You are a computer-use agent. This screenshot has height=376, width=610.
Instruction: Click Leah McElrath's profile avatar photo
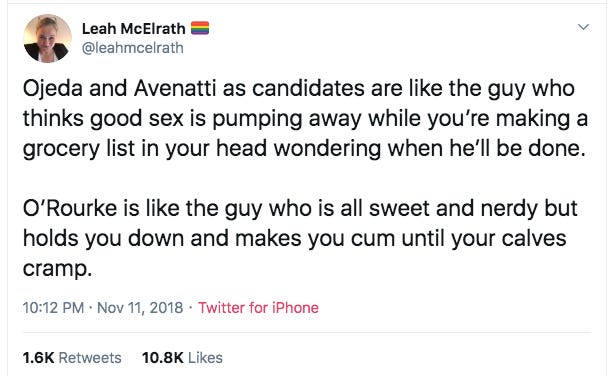(x=47, y=38)
